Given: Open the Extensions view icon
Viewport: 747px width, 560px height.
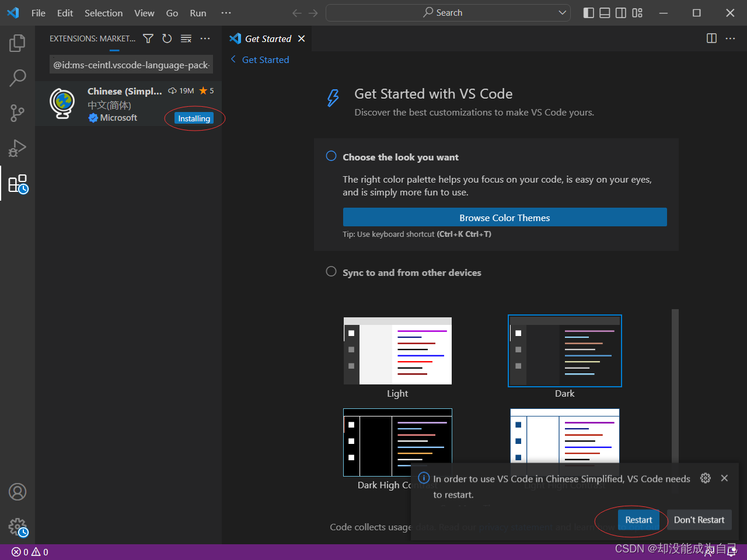Looking at the screenshot, I should tap(18, 184).
